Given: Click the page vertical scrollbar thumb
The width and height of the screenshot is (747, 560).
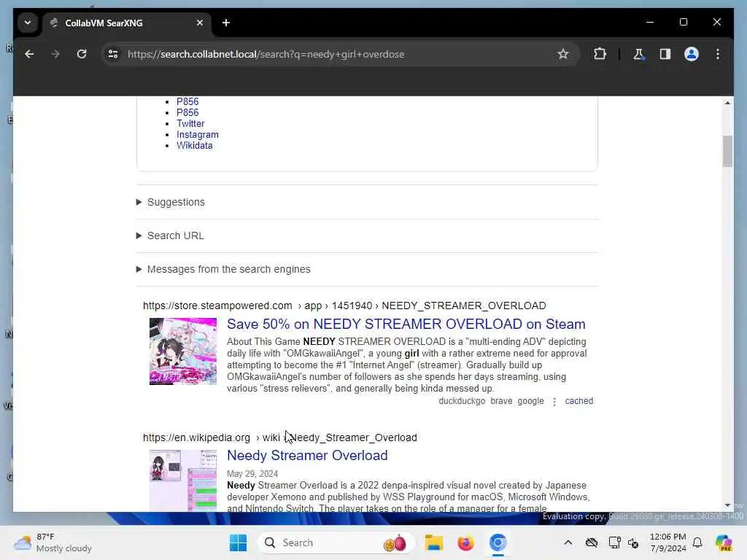Looking at the screenshot, I should [x=727, y=151].
